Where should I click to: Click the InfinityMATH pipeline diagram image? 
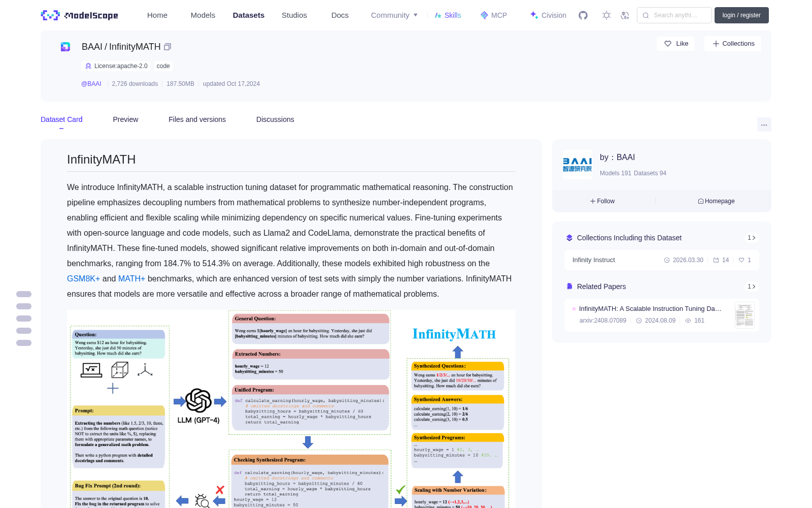point(291,409)
